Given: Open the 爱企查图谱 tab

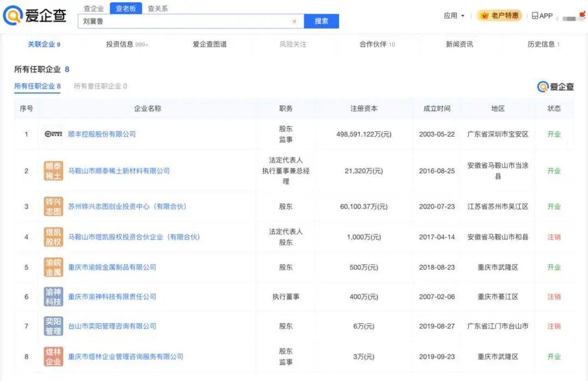Looking at the screenshot, I should click(210, 44).
